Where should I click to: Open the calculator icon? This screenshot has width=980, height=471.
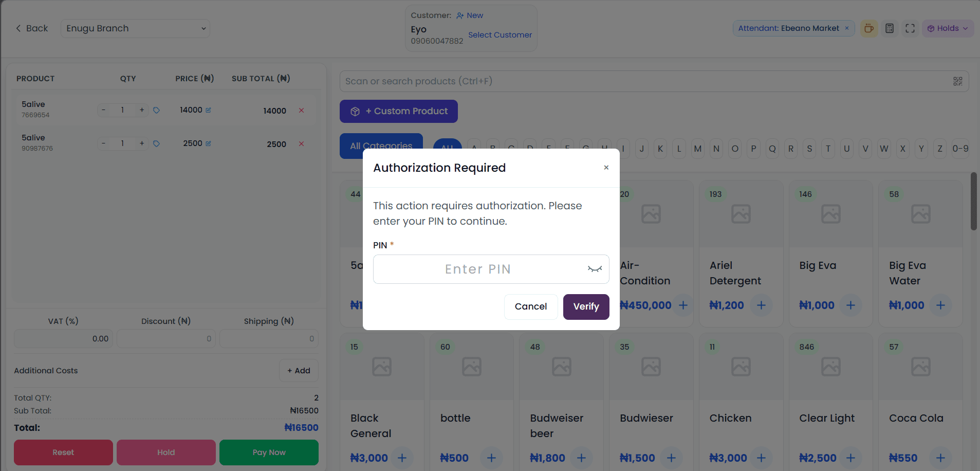click(890, 28)
